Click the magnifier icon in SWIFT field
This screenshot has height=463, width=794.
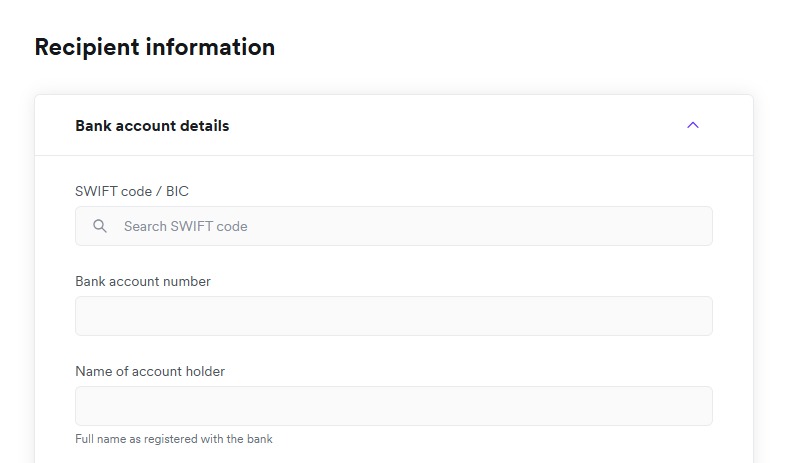100,226
